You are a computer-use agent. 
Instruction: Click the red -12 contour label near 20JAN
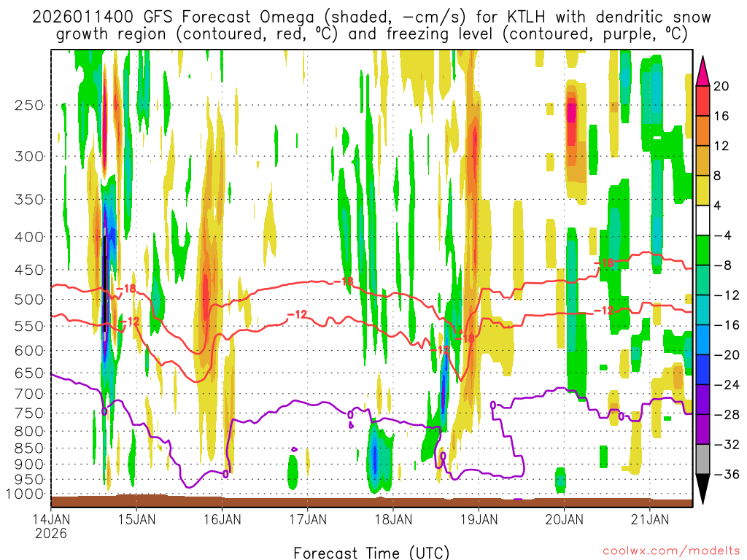coord(604,311)
